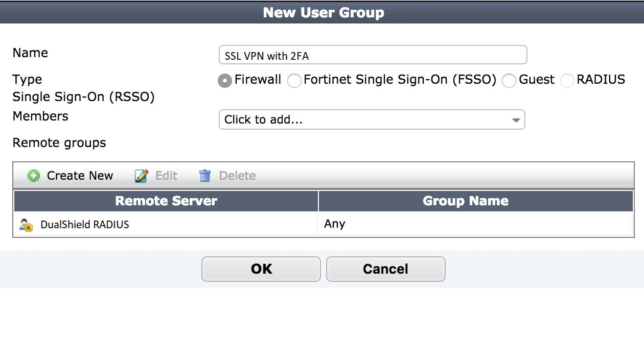Click the Edit toolbar label
The width and height of the screenshot is (644, 338).
[166, 176]
